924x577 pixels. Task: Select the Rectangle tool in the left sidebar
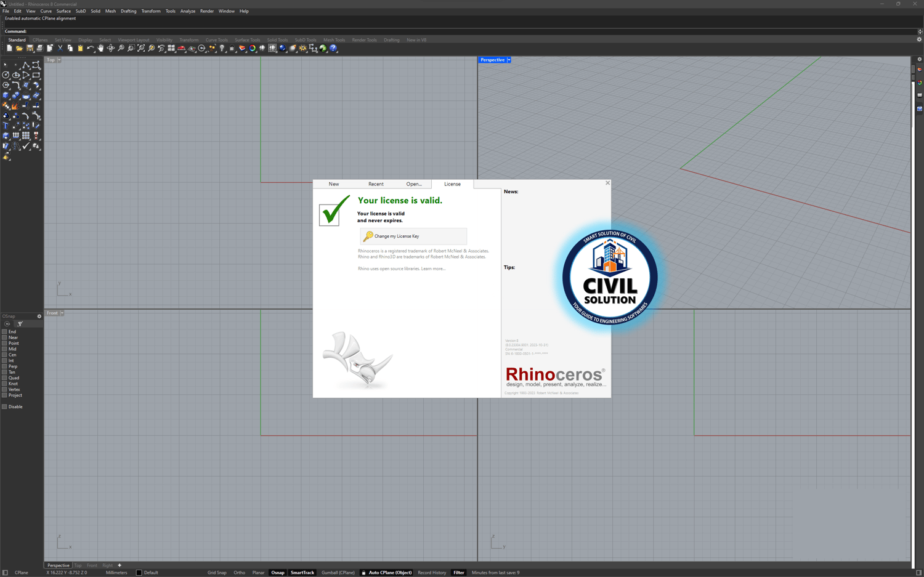(x=36, y=75)
